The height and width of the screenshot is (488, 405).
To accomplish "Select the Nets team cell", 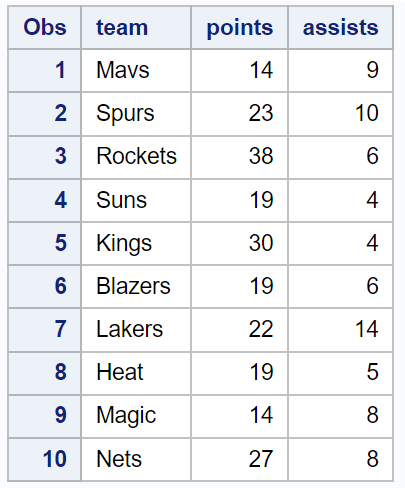I will [136, 459].
